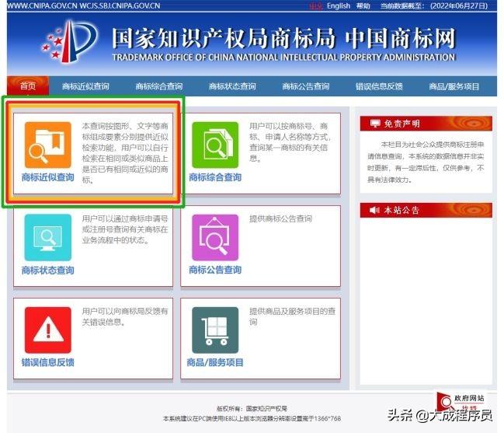Click the 错误信息反馈 card title link
This screenshot has width=504, height=433.
click(x=48, y=362)
